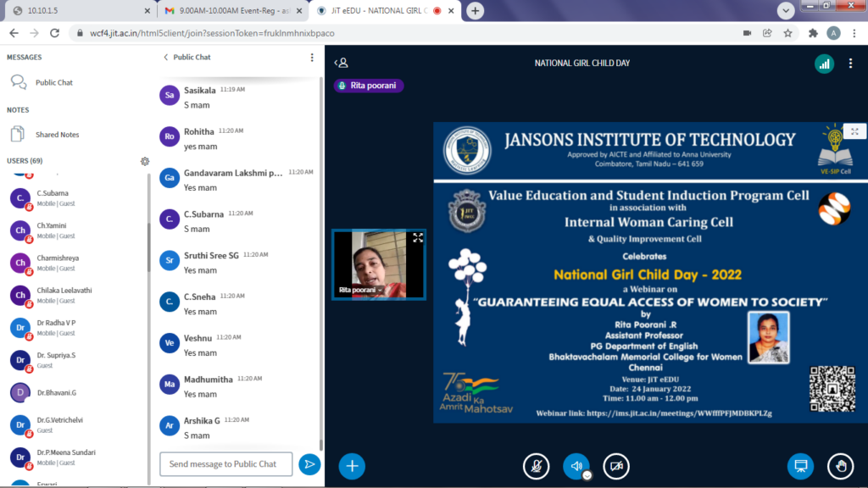View site lock information icon
This screenshot has width=868, height=488.
click(80, 33)
